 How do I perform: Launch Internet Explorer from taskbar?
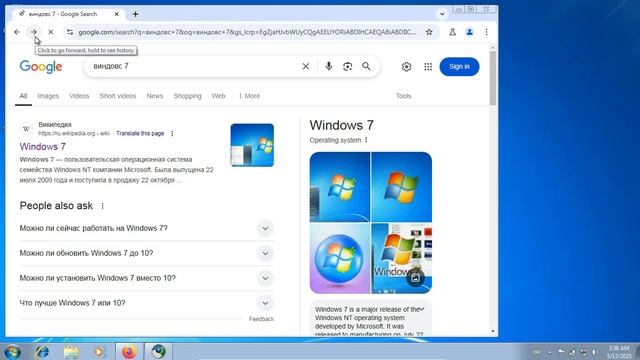pyautogui.click(x=42, y=351)
